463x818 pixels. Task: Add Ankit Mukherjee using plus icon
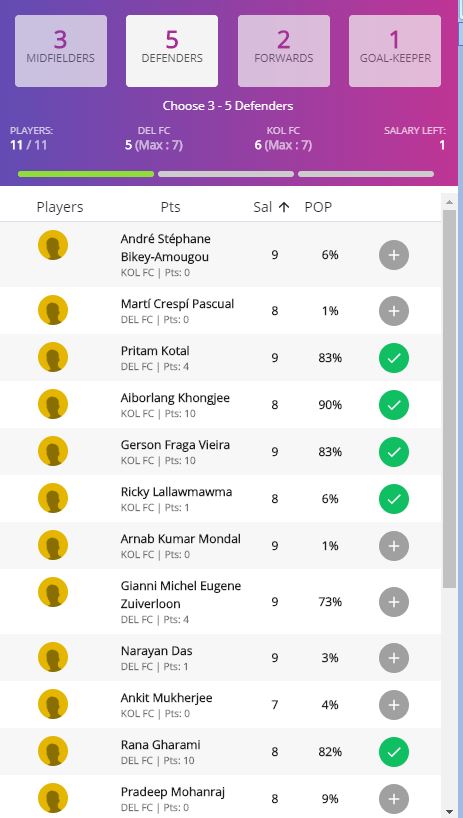click(394, 705)
